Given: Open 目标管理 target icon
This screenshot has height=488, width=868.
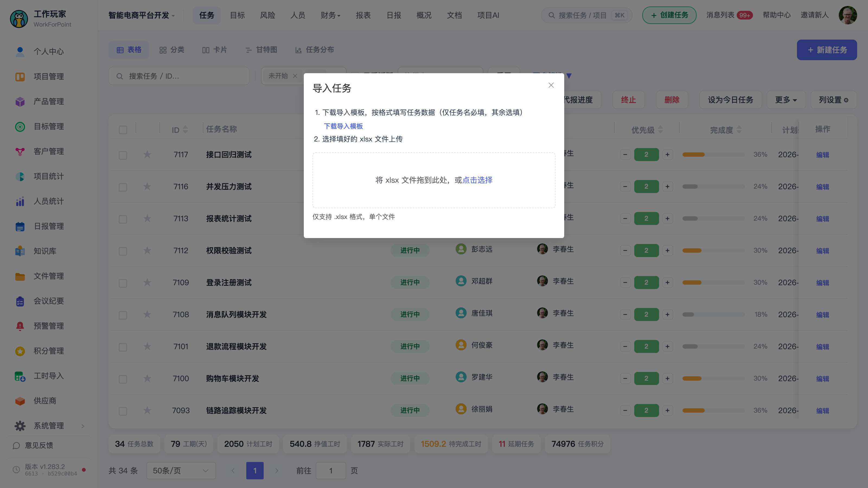Looking at the screenshot, I should [20, 127].
